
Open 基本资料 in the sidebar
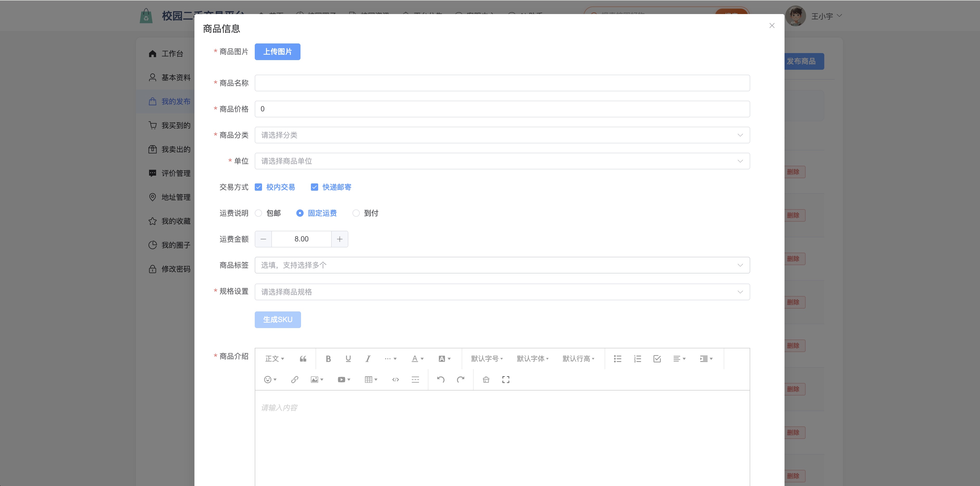[166, 78]
